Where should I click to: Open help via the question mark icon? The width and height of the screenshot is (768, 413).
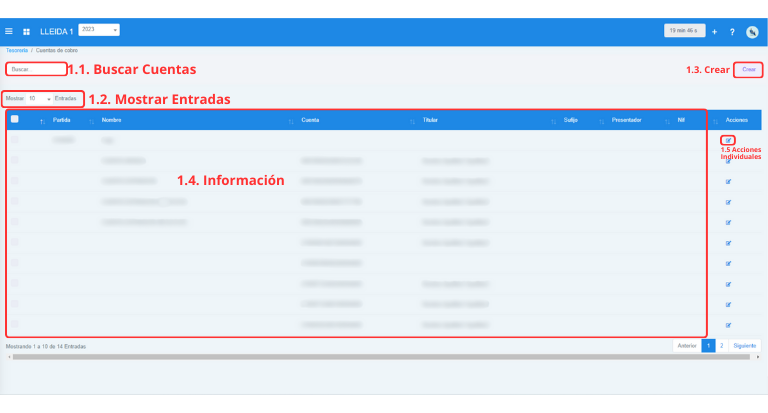click(x=732, y=32)
